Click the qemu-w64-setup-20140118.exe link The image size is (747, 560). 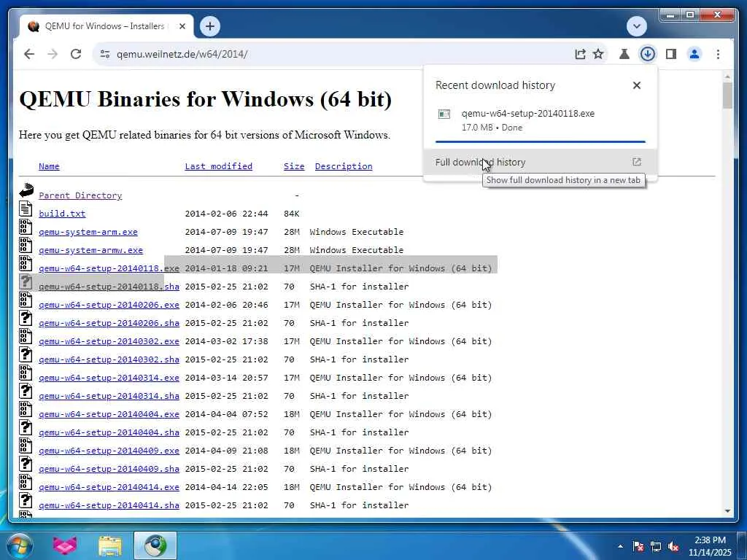109,268
